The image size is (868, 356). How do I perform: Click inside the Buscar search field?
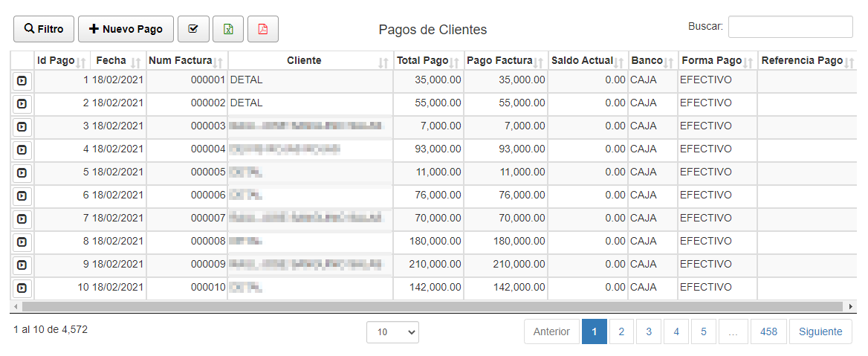pyautogui.click(x=790, y=27)
